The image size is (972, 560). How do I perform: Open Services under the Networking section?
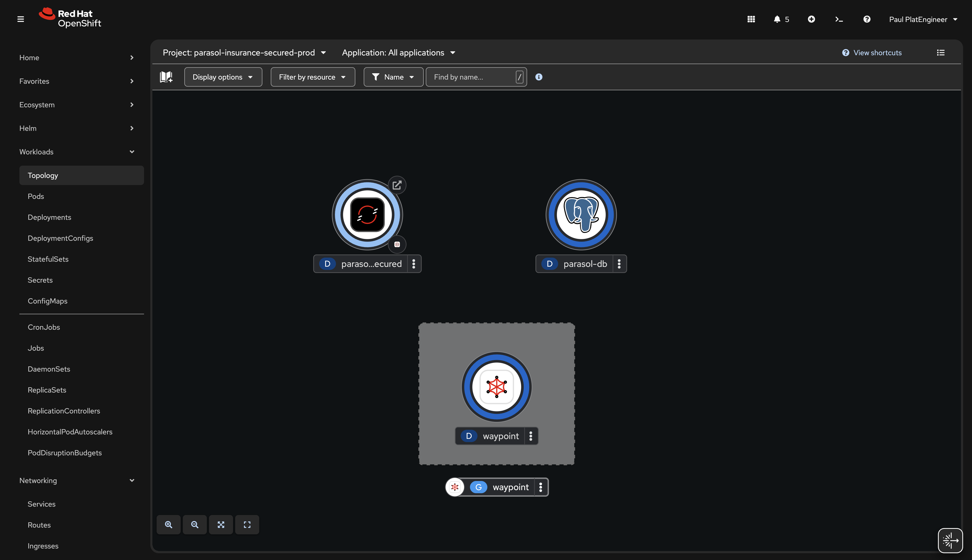click(41, 504)
